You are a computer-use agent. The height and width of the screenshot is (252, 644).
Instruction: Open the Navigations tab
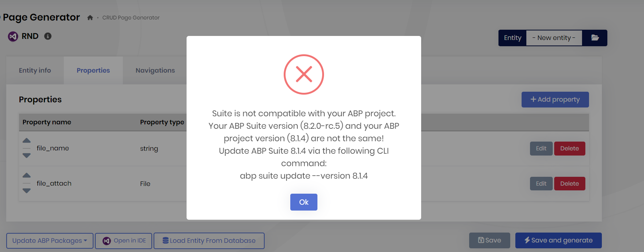coord(155,70)
